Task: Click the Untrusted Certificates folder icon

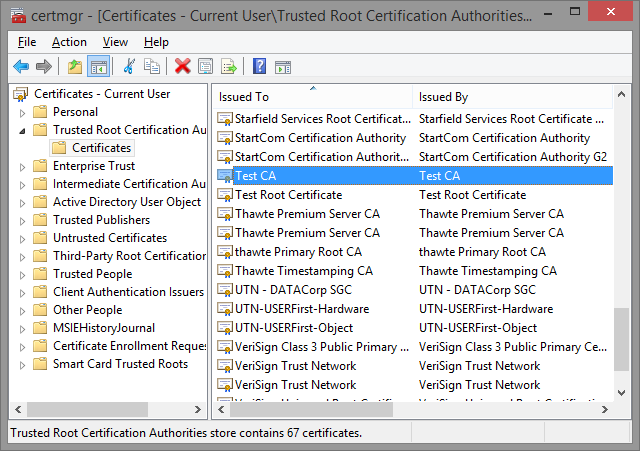Action: 40,238
